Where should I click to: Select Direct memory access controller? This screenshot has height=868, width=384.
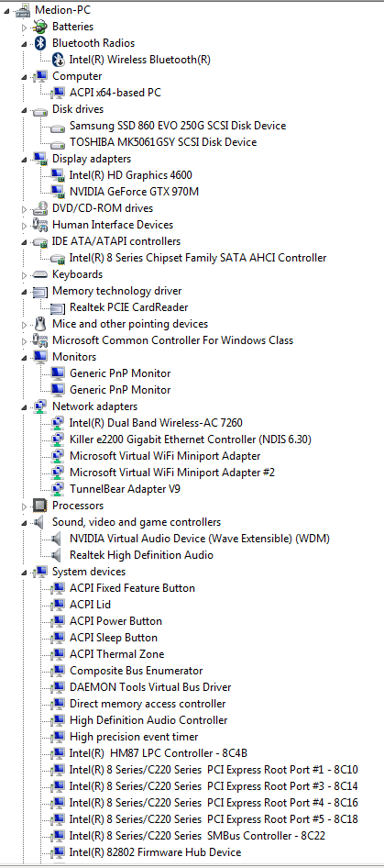148,704
